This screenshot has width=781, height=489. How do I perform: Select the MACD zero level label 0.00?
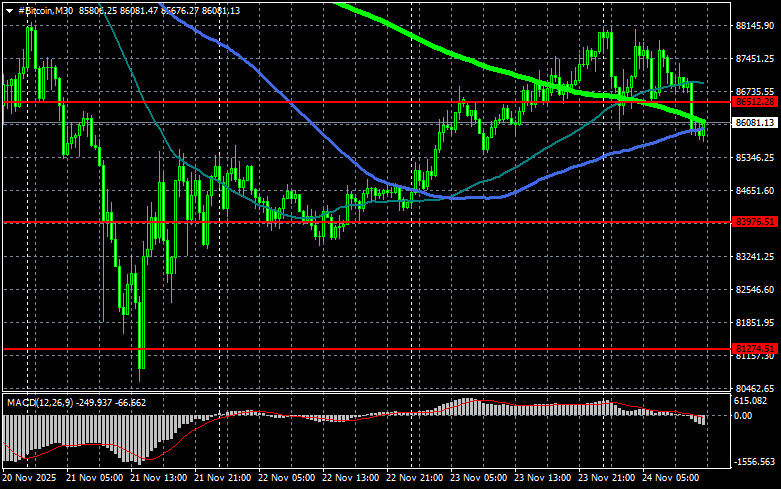tap(744, 416)
